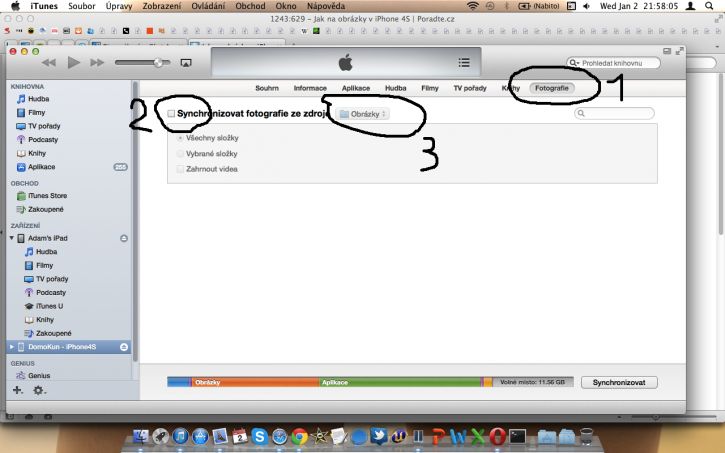Click the volume icon in the menu bar
The image size is (725, 453).
click(x=586, y=6)
